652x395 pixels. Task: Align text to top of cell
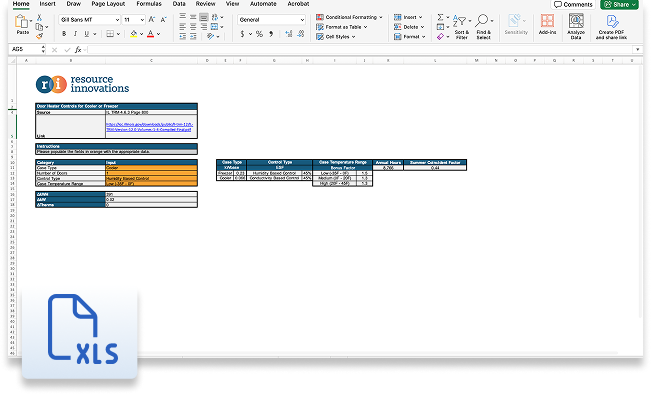pyautogui.click(x=183, y=17)
